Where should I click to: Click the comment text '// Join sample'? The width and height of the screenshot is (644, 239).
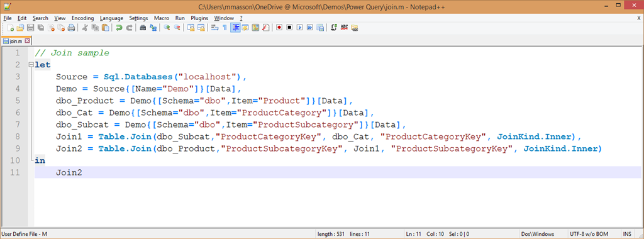pyautogui.click(x=72, y=53)
